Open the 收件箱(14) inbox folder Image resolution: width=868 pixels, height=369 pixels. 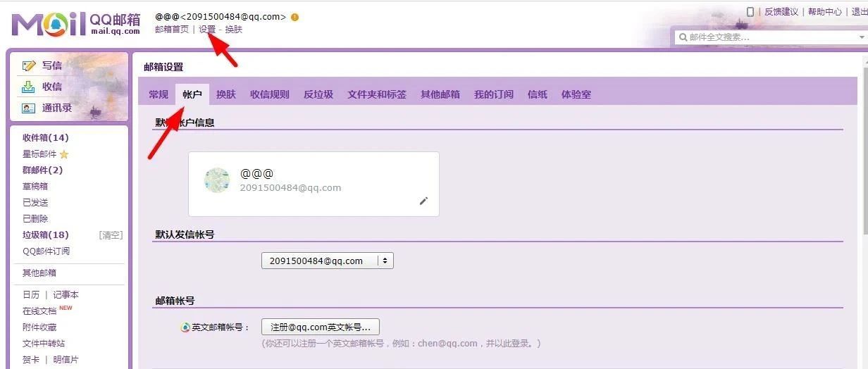[x=46, y=138]
